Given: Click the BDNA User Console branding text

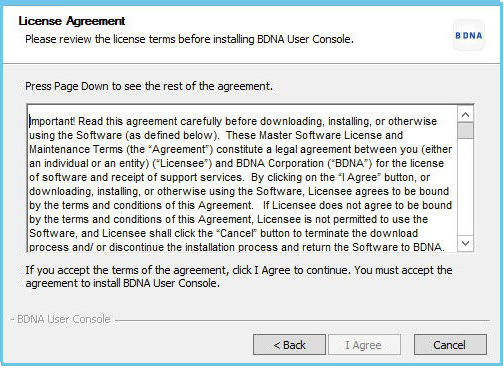Looking at the screenshot, I should (x=64, y=319).
